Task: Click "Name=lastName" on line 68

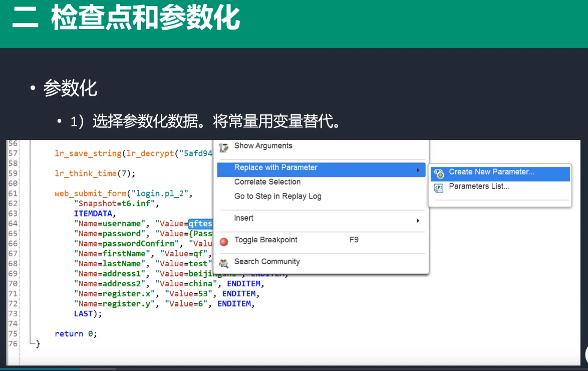Action: pyautogui.click(x=110, y=264)
